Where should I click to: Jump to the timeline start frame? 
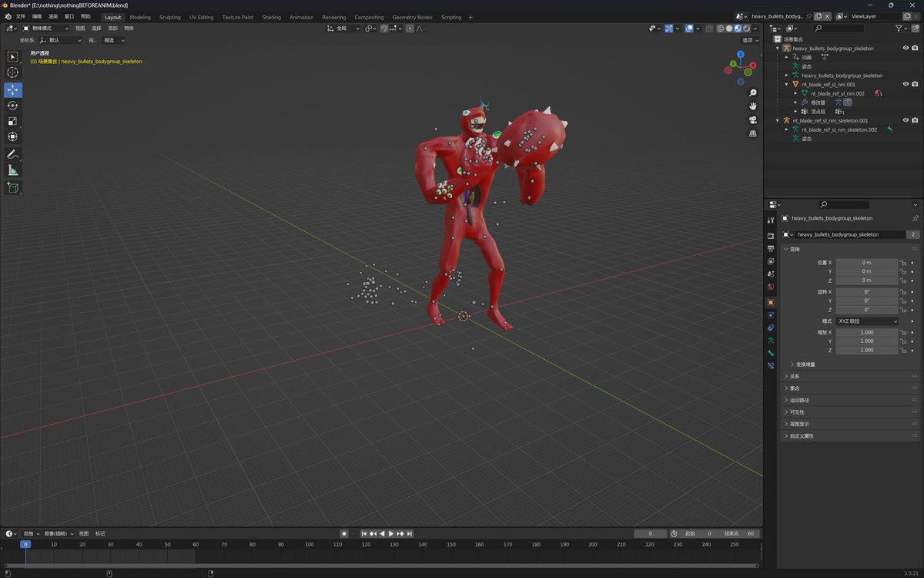[x=364, y=533]
